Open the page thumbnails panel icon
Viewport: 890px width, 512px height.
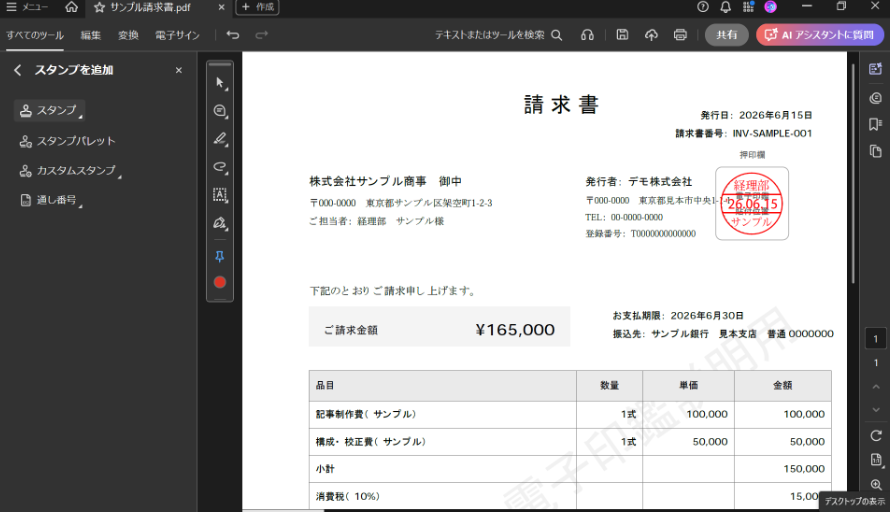[875, 151]
